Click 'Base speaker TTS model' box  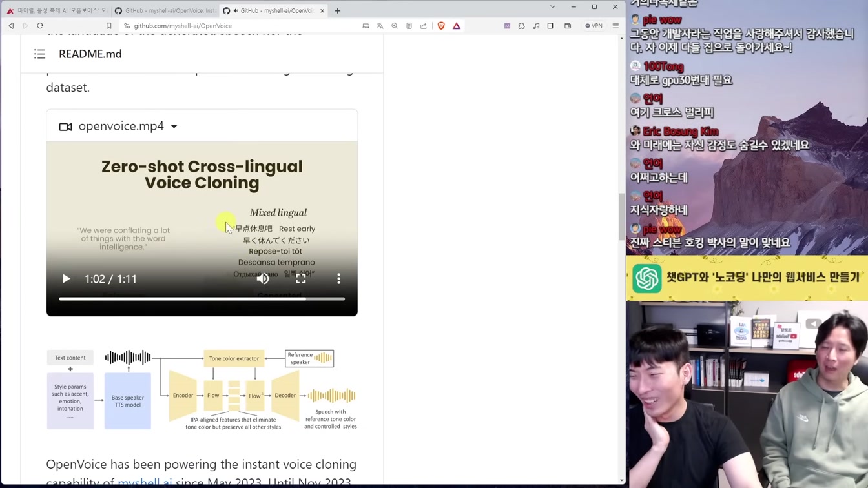coord(128,401)
